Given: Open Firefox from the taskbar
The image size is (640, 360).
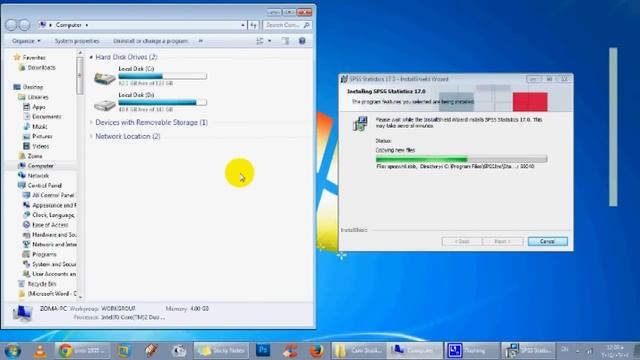Looking at the screenshot, I should click(317, 350).
